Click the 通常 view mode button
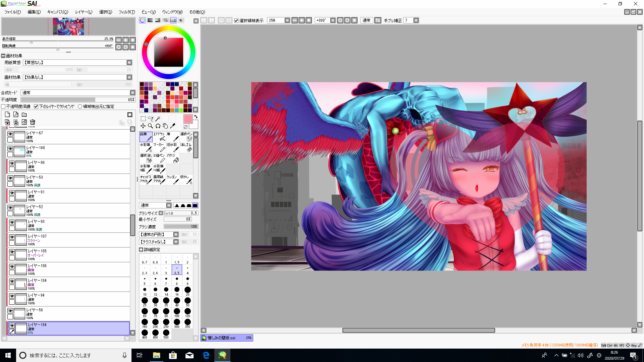 point(366,20)
